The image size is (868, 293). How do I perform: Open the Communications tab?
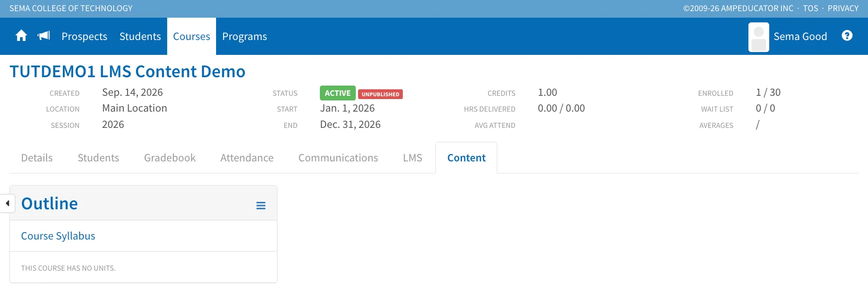click(x=338, y=158)
